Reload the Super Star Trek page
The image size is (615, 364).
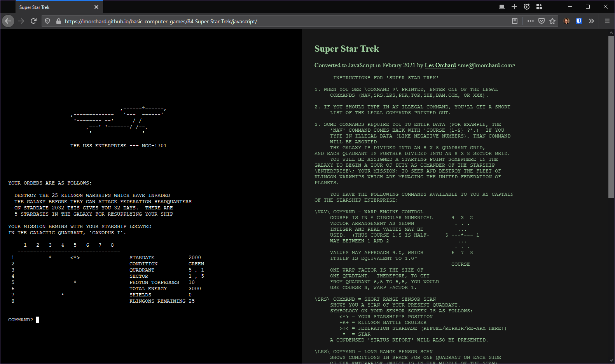[x=34, y=21]
